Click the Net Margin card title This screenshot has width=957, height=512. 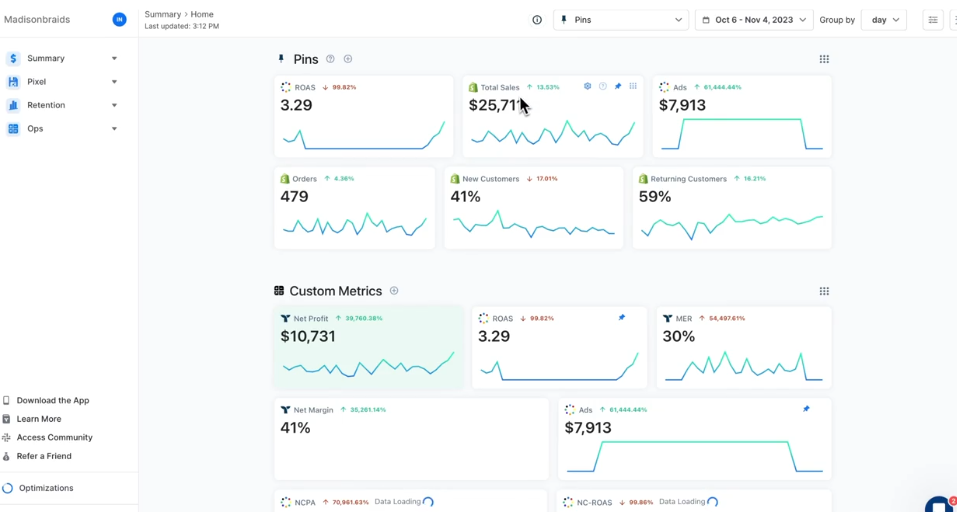(x=313, y=410)
